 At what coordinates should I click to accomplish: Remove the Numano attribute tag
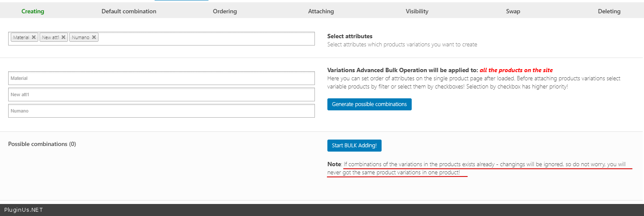94,37
